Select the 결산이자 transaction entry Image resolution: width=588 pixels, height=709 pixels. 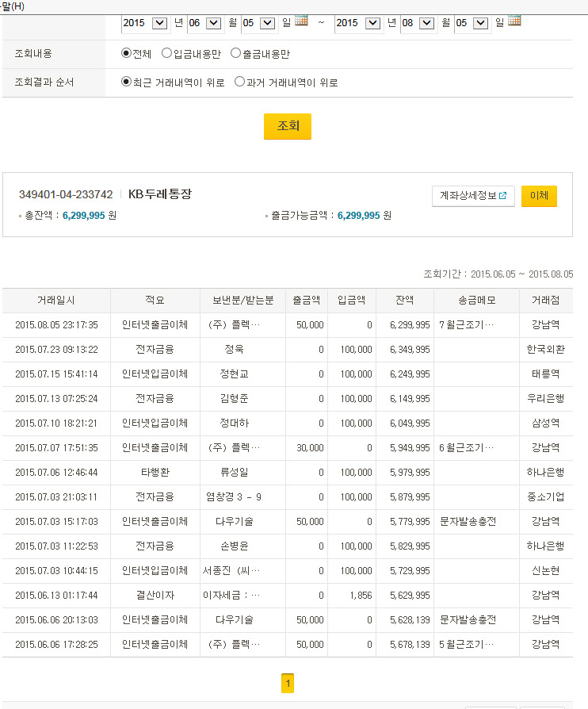[x=155, y=596]
